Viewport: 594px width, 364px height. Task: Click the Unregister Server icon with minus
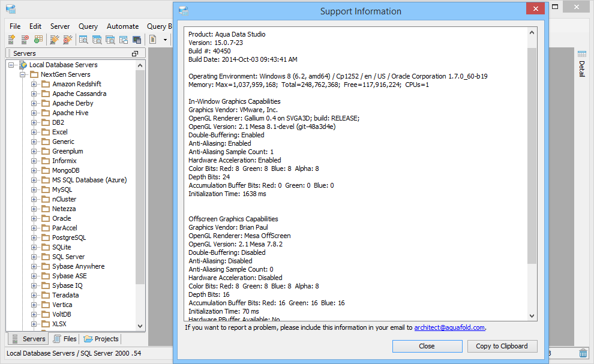(25, 40)
